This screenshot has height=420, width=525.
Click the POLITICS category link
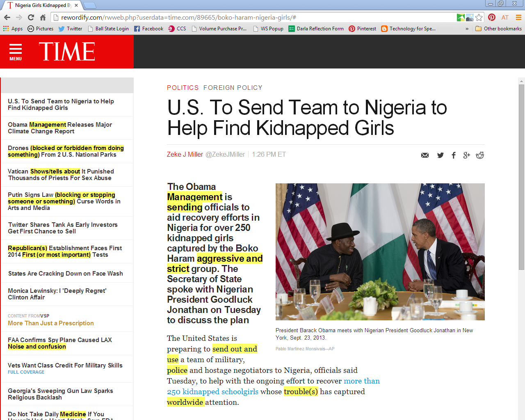click(x=183, y=88)
